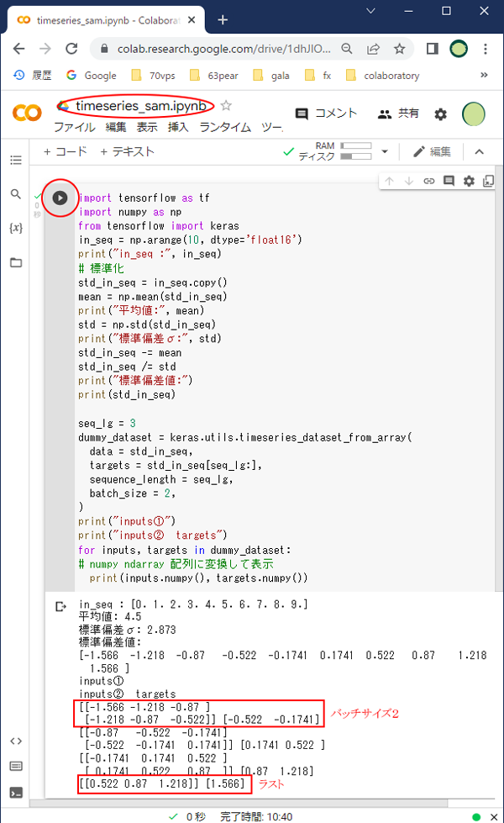504x823 pixels.
Task: Click the 共有 share button
Action: click(399, 113)
